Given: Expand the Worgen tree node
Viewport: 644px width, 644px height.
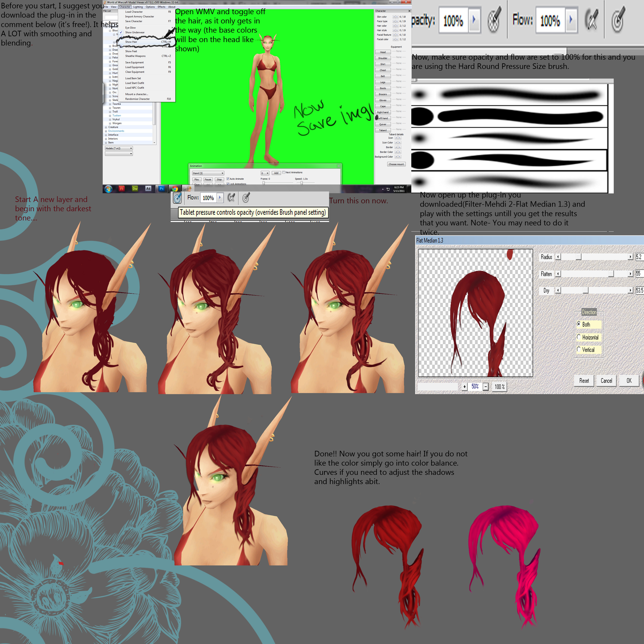Looking at the screenshot, I should 110,123.
